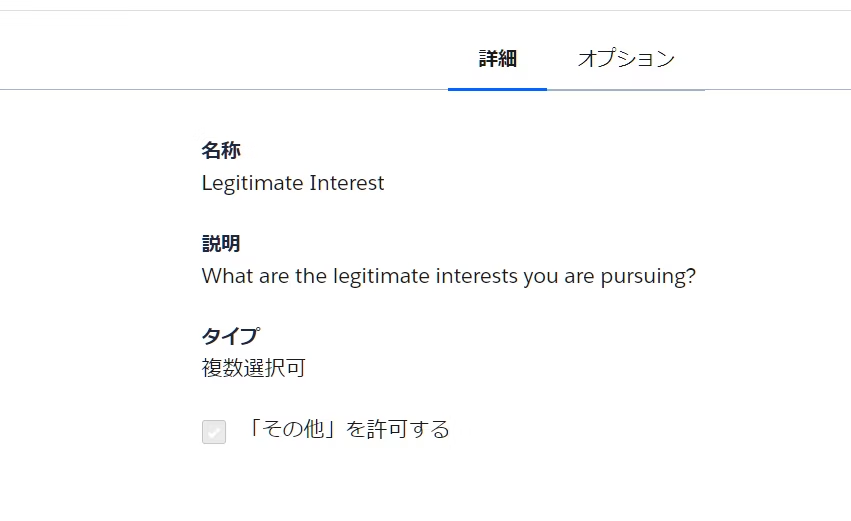Click the タイプ field label
The image size is (851, 521).
(230, 336)
